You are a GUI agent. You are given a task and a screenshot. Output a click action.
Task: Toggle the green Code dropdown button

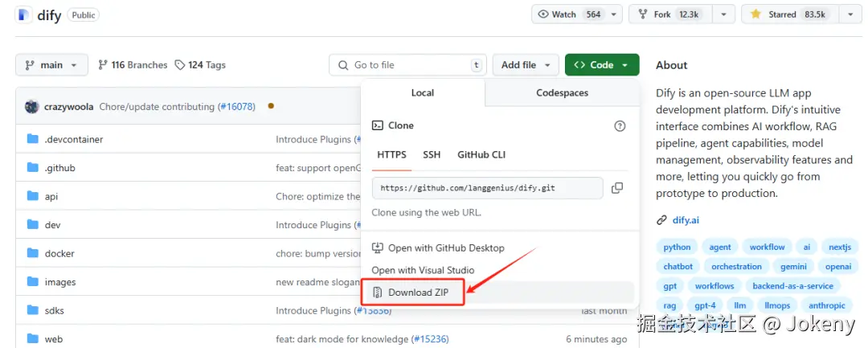[x=602, y=65]
